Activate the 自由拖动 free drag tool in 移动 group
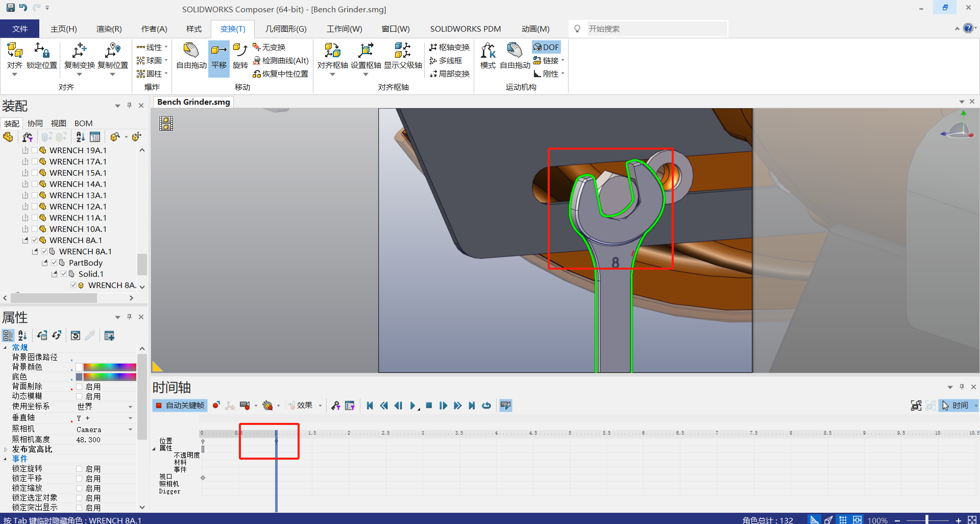 [191, 51]
